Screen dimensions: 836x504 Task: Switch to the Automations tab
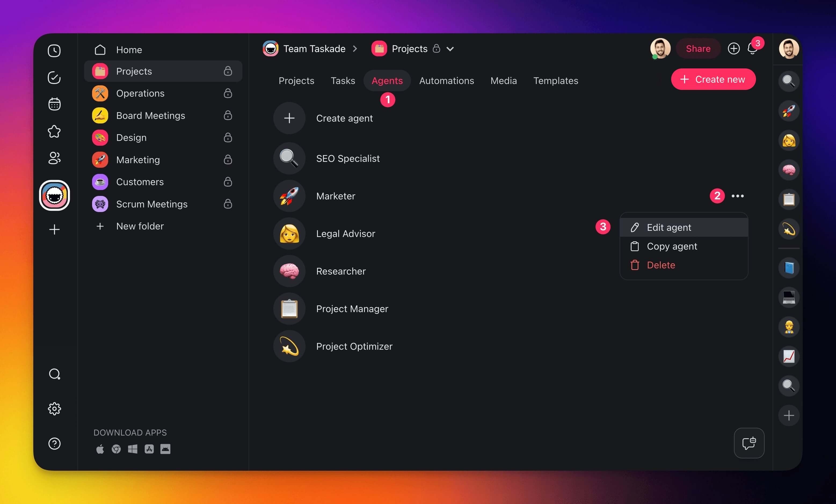click(446, 81)
